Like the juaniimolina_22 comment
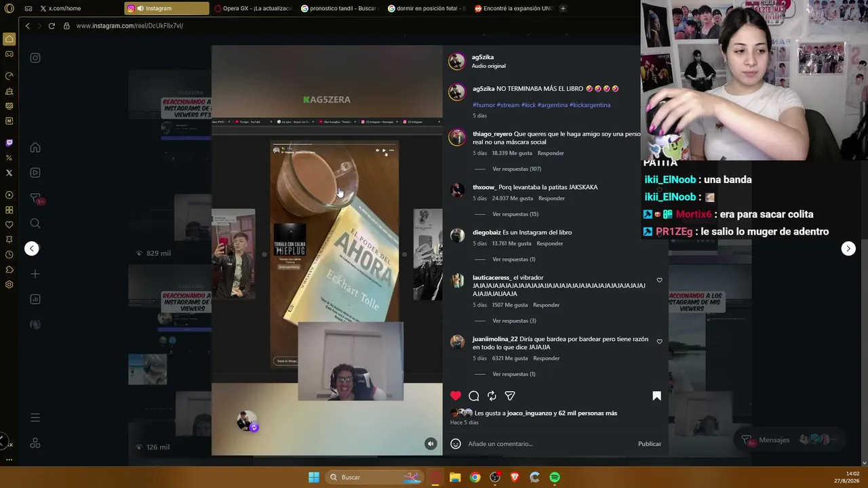Image resolution: width=868 pixels, height=488 pixels. [659, 342]
